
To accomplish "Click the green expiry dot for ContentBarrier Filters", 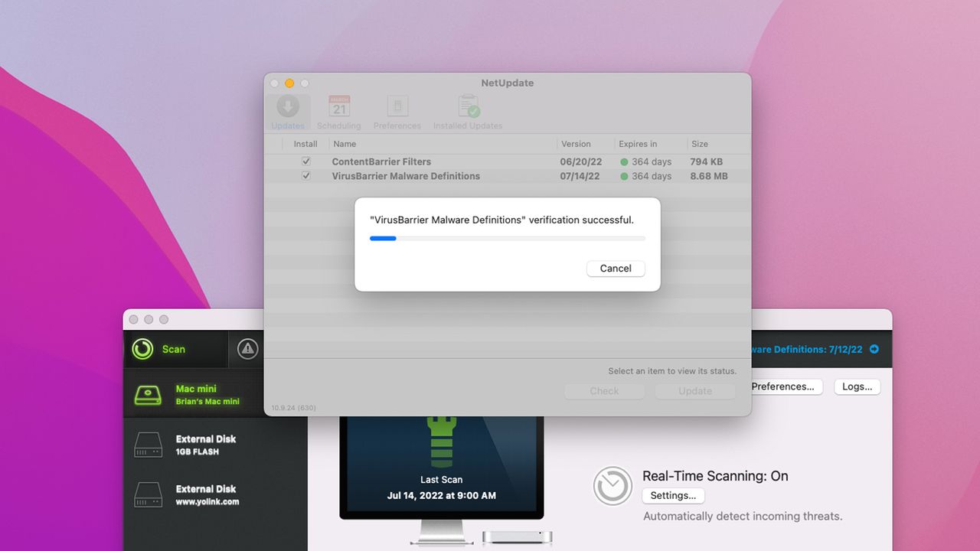I will 624,162.
